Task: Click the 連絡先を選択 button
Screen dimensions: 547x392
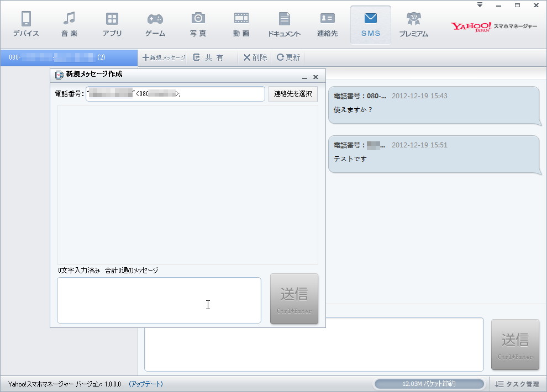Action: coord(293,94)
